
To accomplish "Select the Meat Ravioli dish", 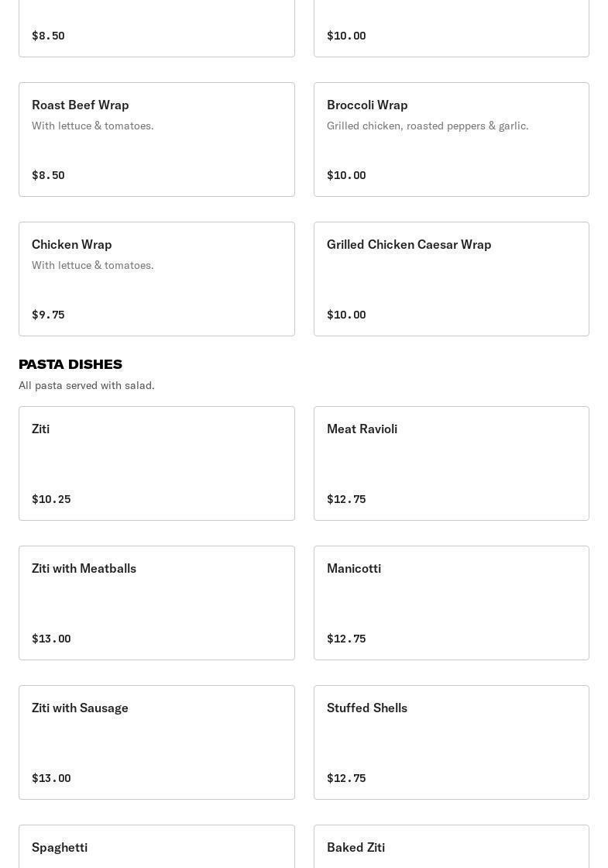I will 451,463.
